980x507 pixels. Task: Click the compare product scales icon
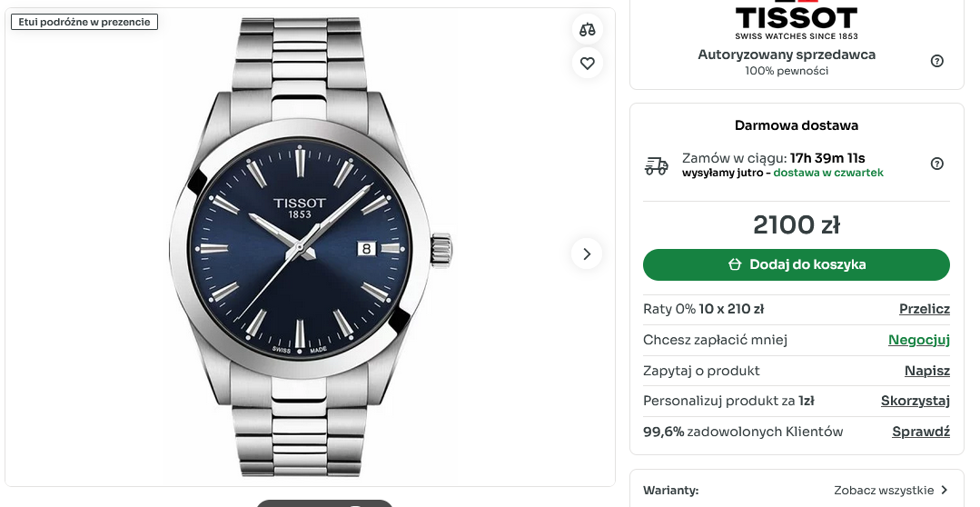[588, 29]
